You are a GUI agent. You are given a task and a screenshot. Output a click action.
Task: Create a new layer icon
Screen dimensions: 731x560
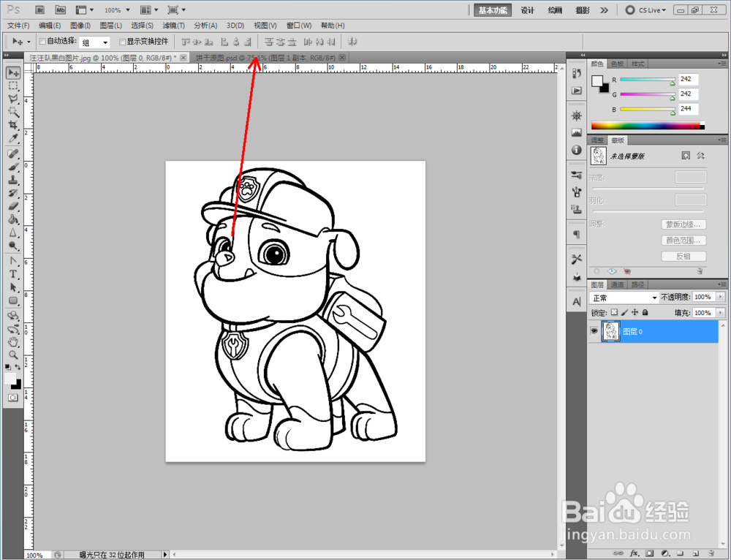(696, 553)
